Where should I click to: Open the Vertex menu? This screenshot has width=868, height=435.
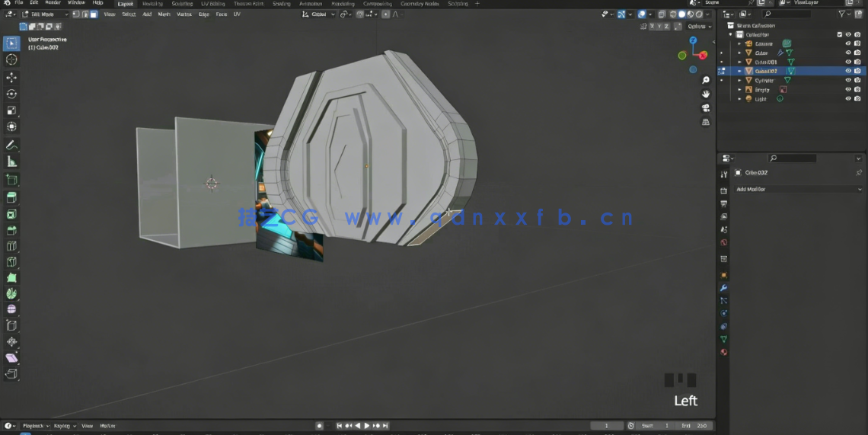coord(183,14)
